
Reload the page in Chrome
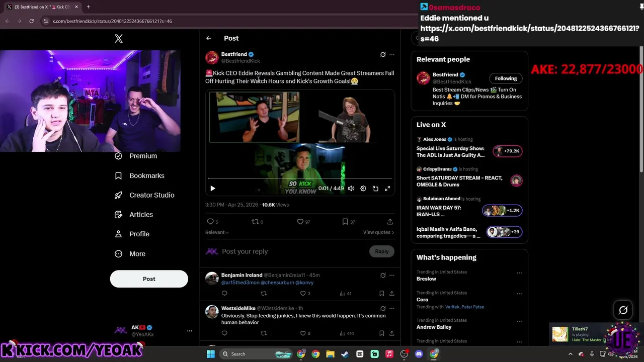pyautogui.click(x=31, y=21)
